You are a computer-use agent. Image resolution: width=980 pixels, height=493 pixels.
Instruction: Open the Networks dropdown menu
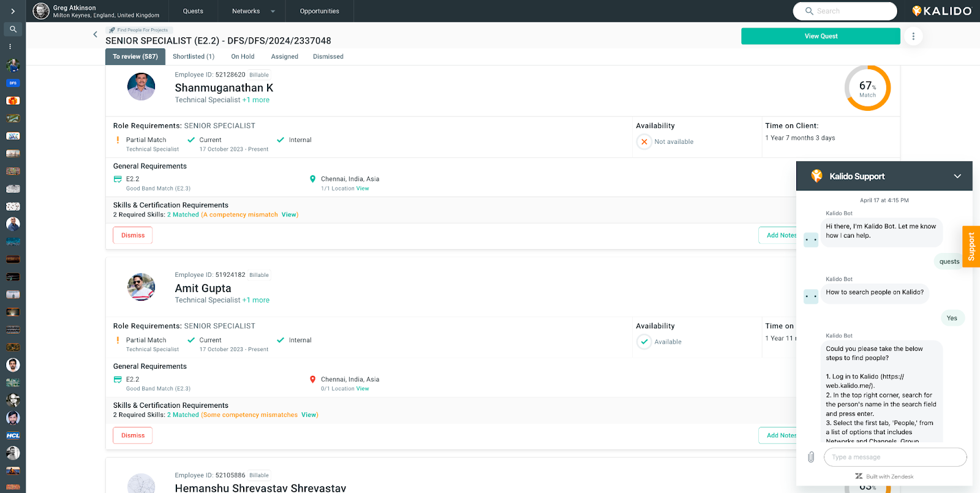coord(253,11)
